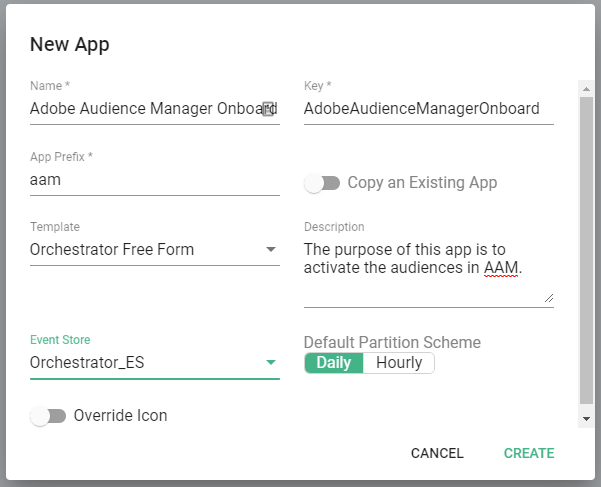This screenshot has height=487, width=601.
Task: Click into the Key input field
Action: pos(428,109)
